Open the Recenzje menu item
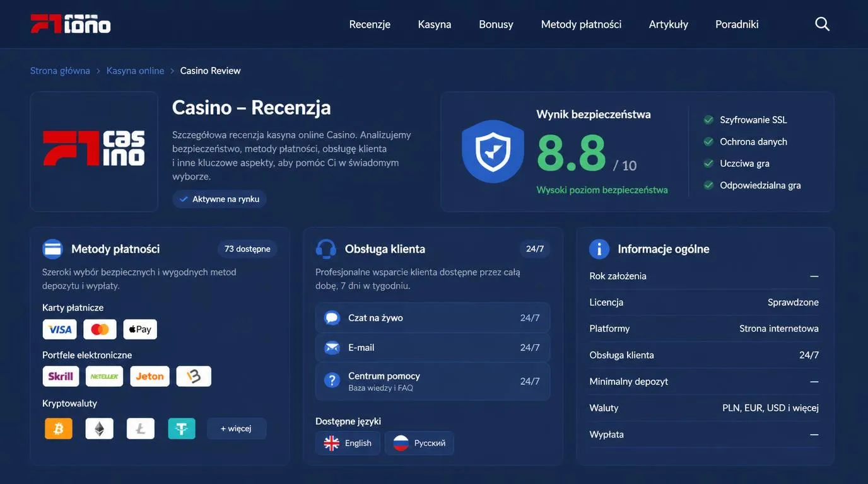868x484 pixels. pos(370,25)
